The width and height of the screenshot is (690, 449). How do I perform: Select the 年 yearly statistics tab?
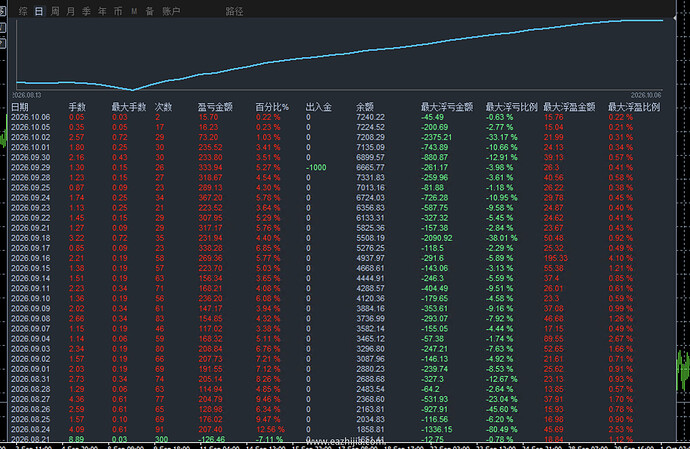103,11
